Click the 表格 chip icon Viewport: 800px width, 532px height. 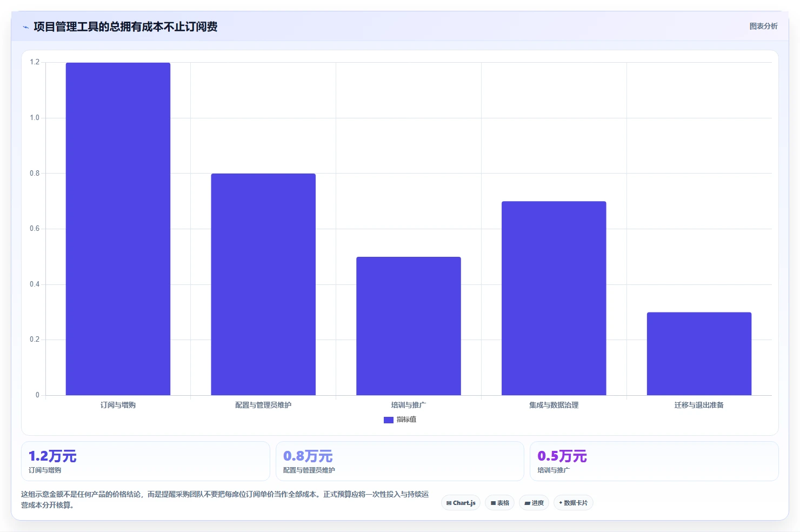(493, 503)
